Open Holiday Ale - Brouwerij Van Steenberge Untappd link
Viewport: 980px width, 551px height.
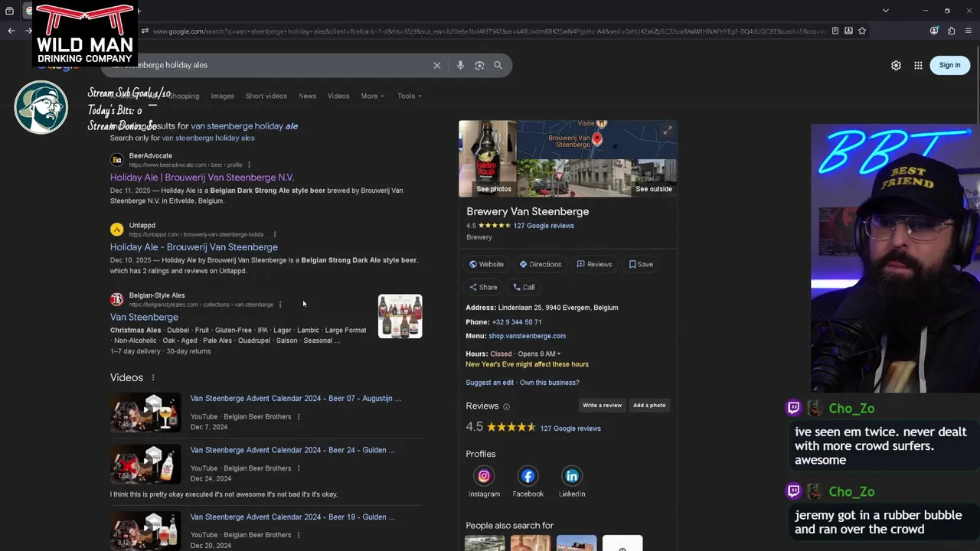pos(194,247)
